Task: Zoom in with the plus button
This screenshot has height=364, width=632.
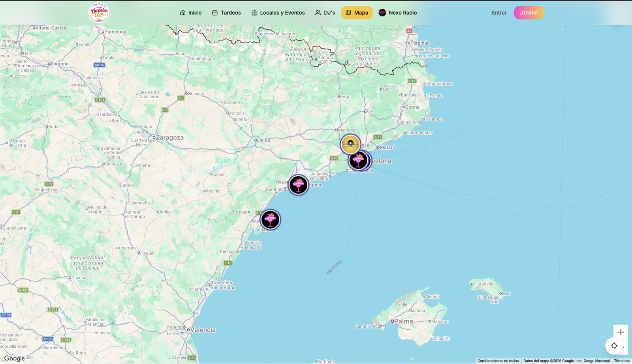Action: [x=621, y=332]
